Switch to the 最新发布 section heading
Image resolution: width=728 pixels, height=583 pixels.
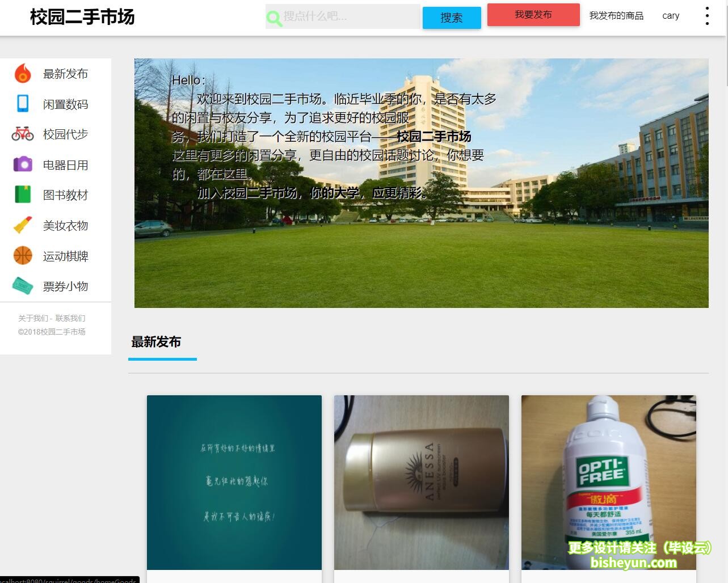156,342
